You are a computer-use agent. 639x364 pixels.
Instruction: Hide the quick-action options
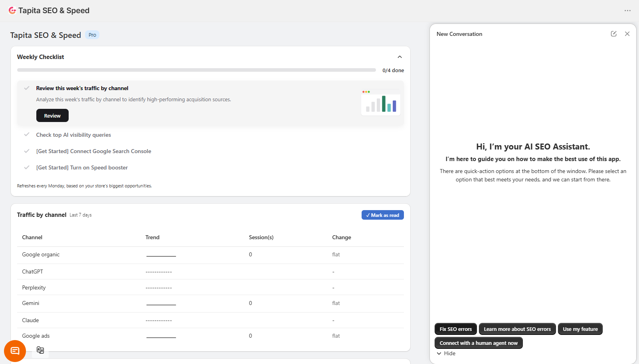tap(446, 354)
